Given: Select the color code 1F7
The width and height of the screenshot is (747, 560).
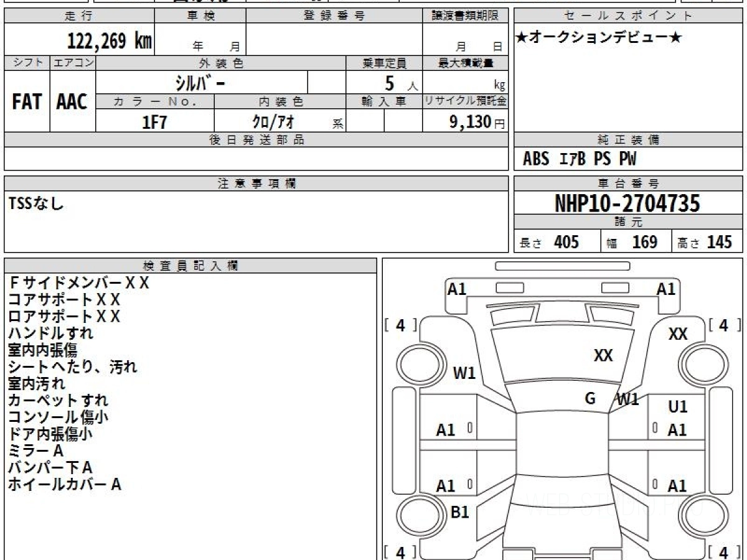Looking at the screenshot, I should pyautogui.click(x=155, y=122).
